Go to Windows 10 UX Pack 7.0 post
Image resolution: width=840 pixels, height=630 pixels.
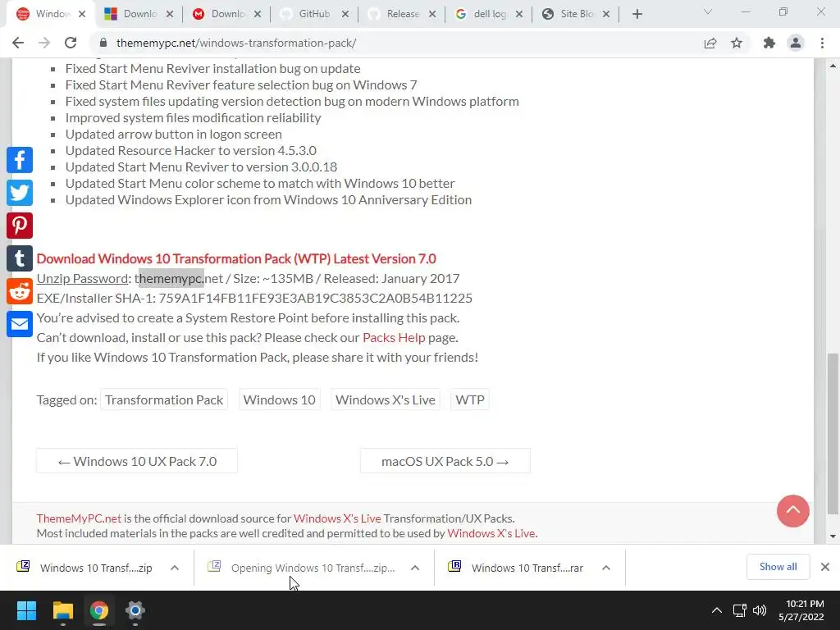(x=137, y=461)
